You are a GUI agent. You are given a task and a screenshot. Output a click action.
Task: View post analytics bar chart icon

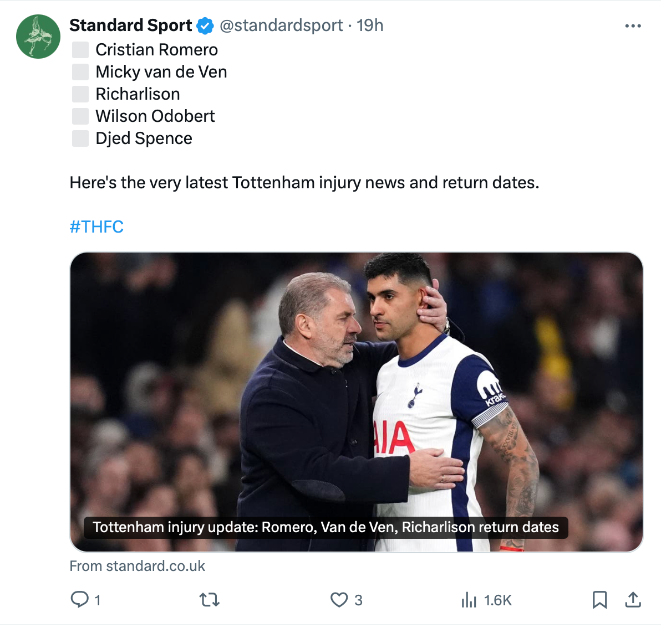tap(469, 600)
